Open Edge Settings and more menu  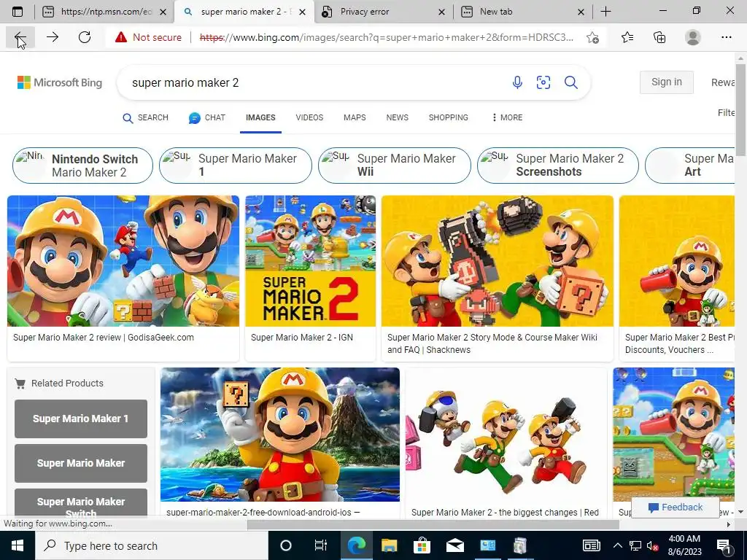[x=726, y=37]
